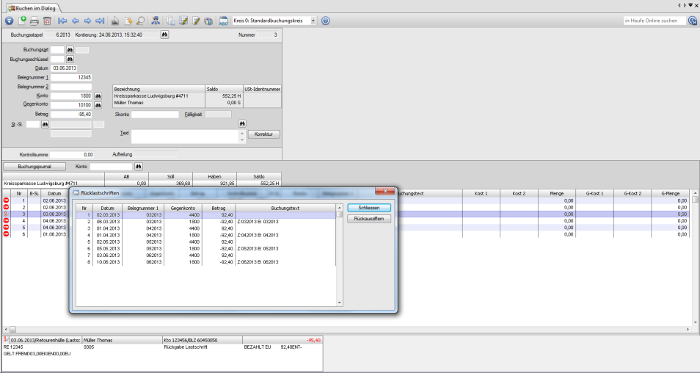
Task: Open lookup binoculars beside St.-Sl. field
Action: 45,124
